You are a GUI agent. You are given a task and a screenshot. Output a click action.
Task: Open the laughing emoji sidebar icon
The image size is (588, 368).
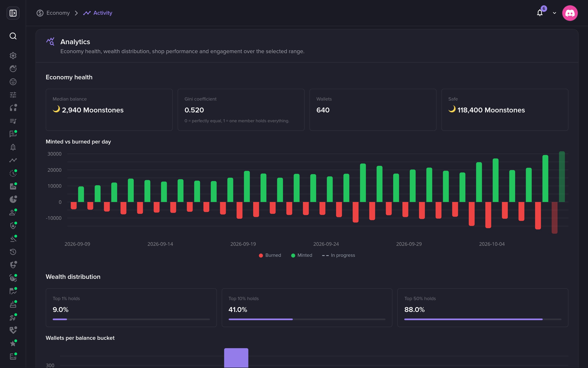13,82
